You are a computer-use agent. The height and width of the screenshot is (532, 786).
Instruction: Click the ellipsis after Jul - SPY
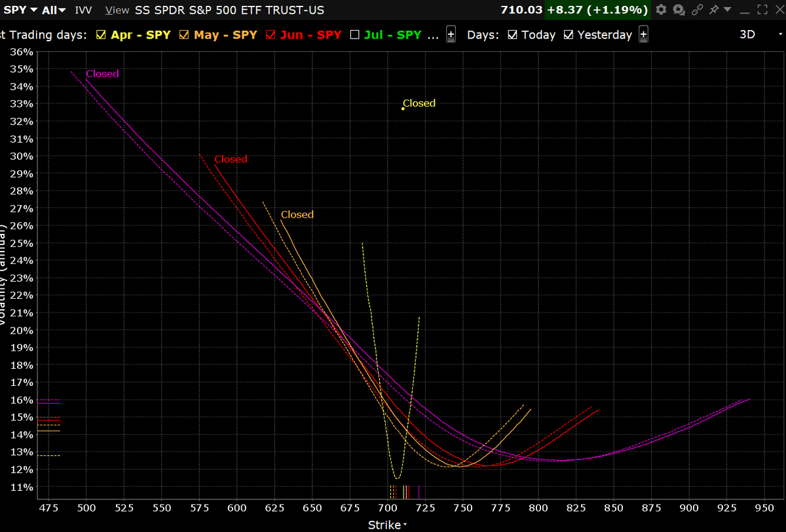pyautogui.click(x=434, y=36)
